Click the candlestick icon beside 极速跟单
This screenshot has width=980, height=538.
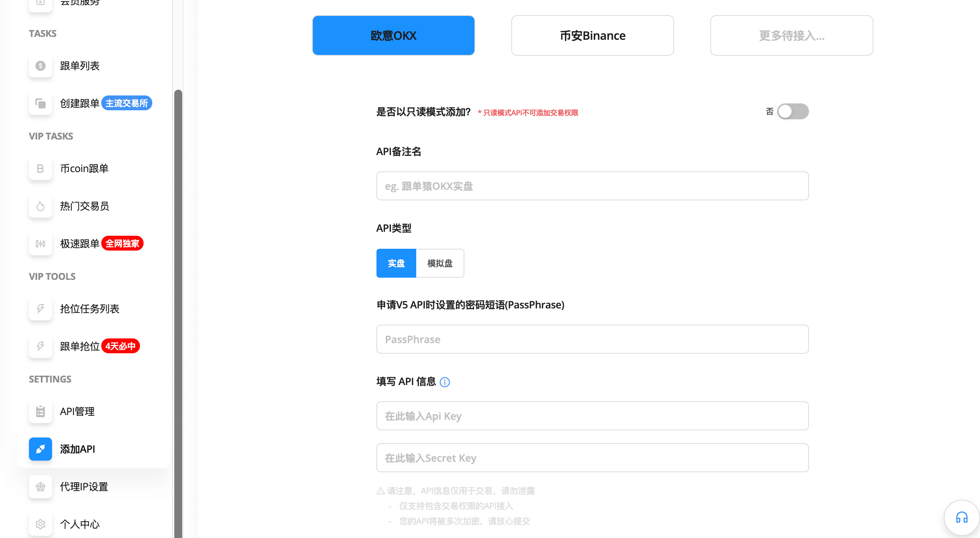[x=41, y=243]
